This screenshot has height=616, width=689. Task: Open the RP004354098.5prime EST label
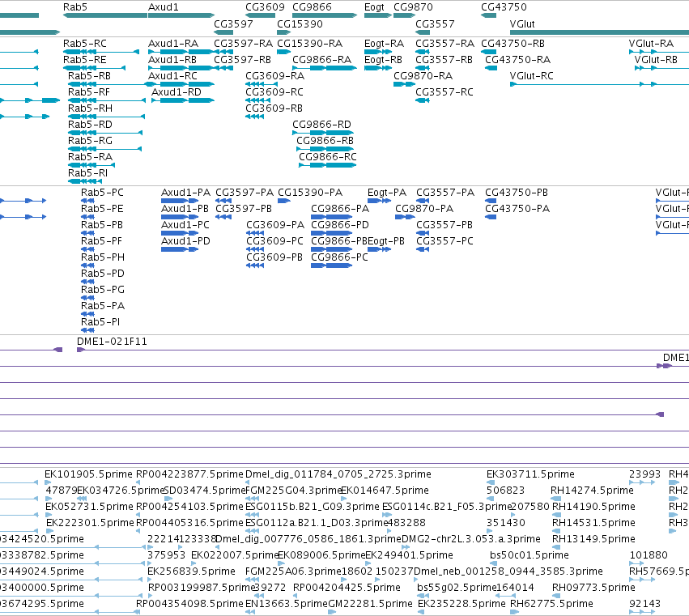click(189, 604)
